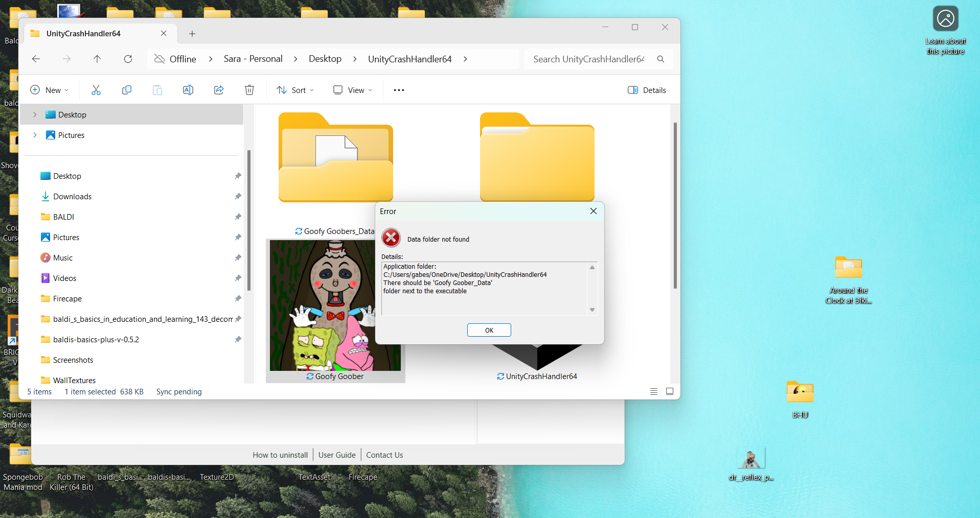Unpin Desktop using its pin icon

[238, 176]
